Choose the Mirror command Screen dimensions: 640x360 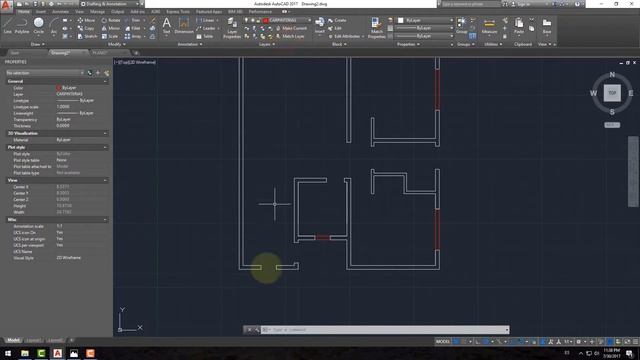pos(111,28)
